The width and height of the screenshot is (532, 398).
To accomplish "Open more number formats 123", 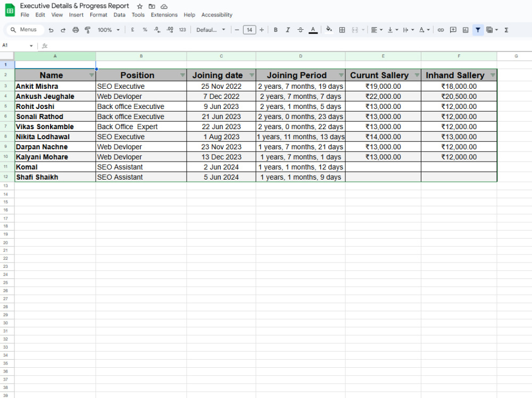I will [x=182, y=30].
